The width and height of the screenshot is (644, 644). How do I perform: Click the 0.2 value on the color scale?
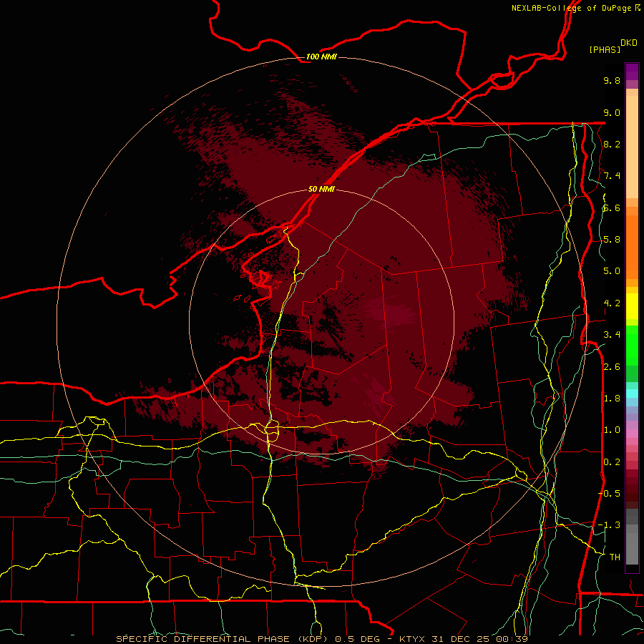point(612,462)
